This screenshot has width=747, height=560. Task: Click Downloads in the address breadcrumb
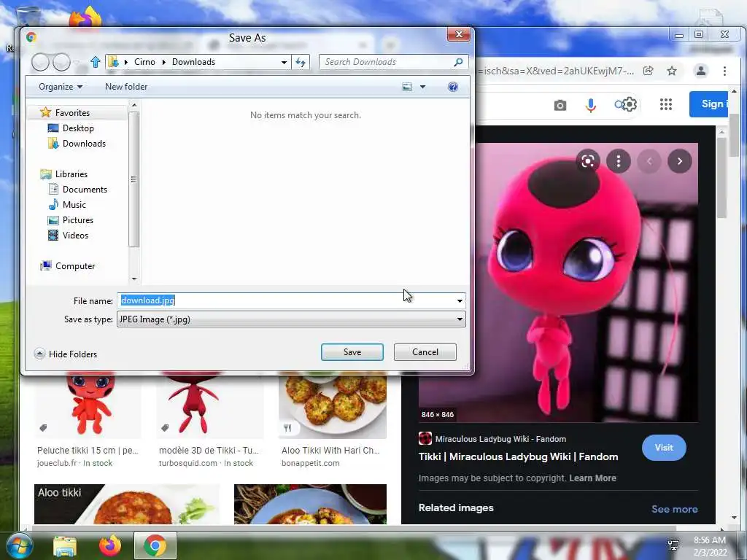click(x=193, y=62)
